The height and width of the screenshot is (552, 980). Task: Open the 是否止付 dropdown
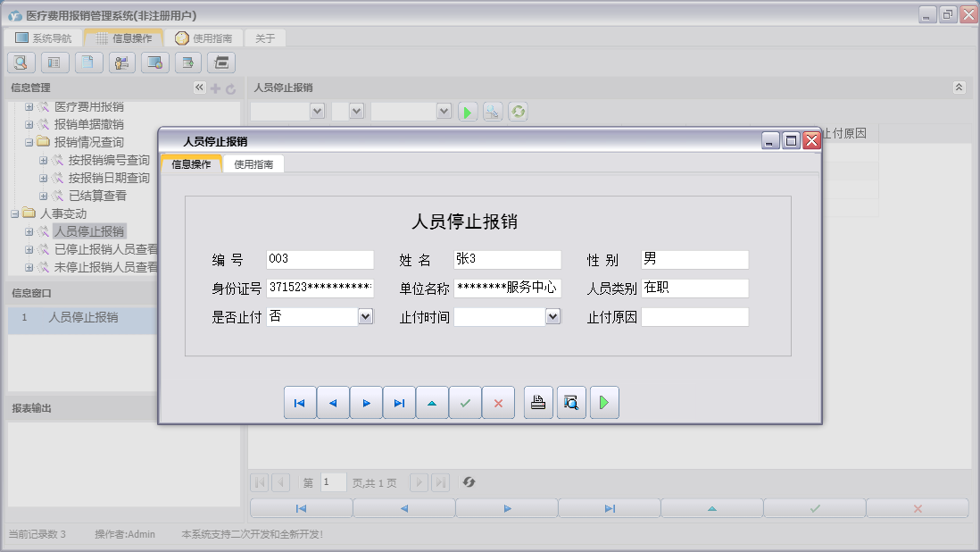click(x=365, y=316)
